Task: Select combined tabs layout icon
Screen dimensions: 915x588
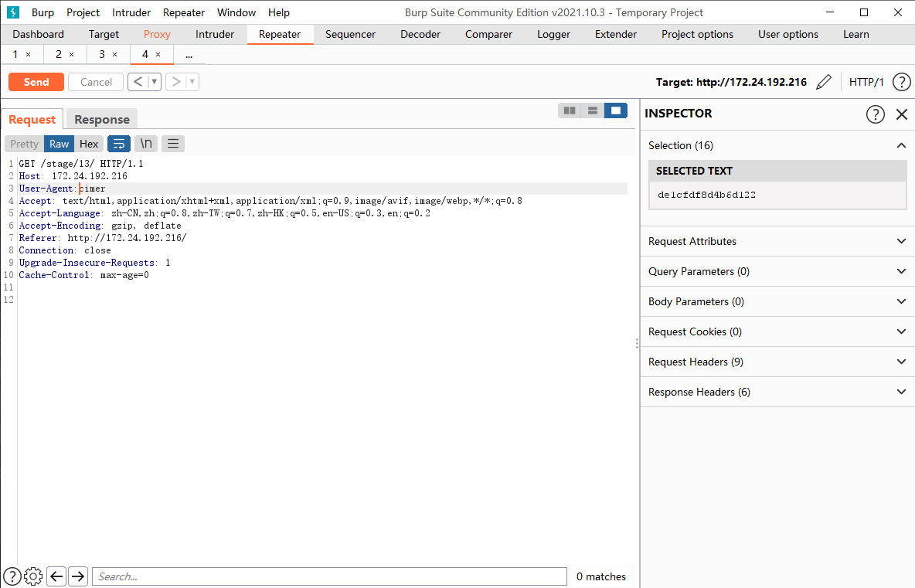Action: 616,110
